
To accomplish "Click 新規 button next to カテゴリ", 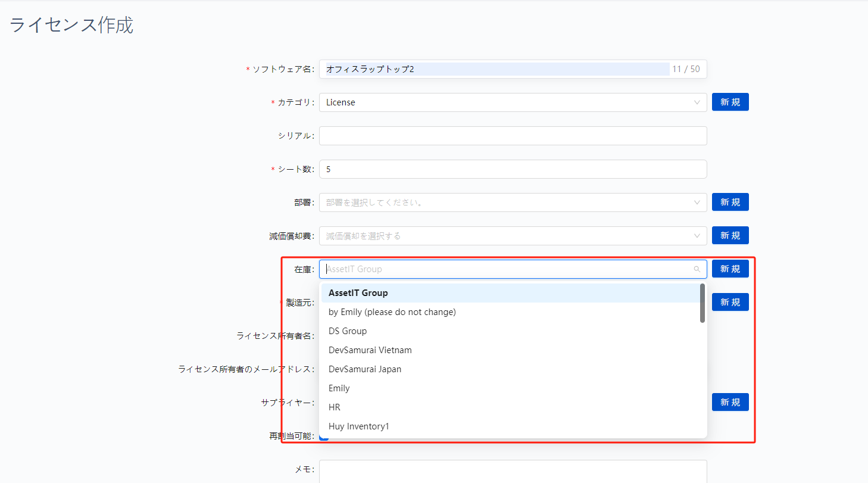I will coord(730,102).
